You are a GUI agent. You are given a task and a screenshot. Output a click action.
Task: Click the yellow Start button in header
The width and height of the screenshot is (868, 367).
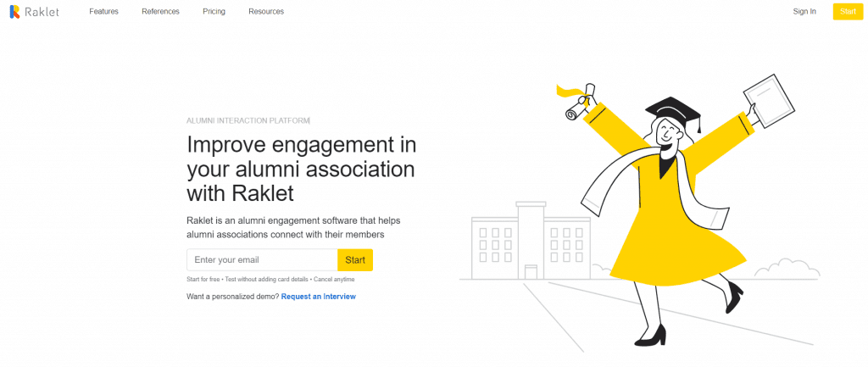[848, 12]
